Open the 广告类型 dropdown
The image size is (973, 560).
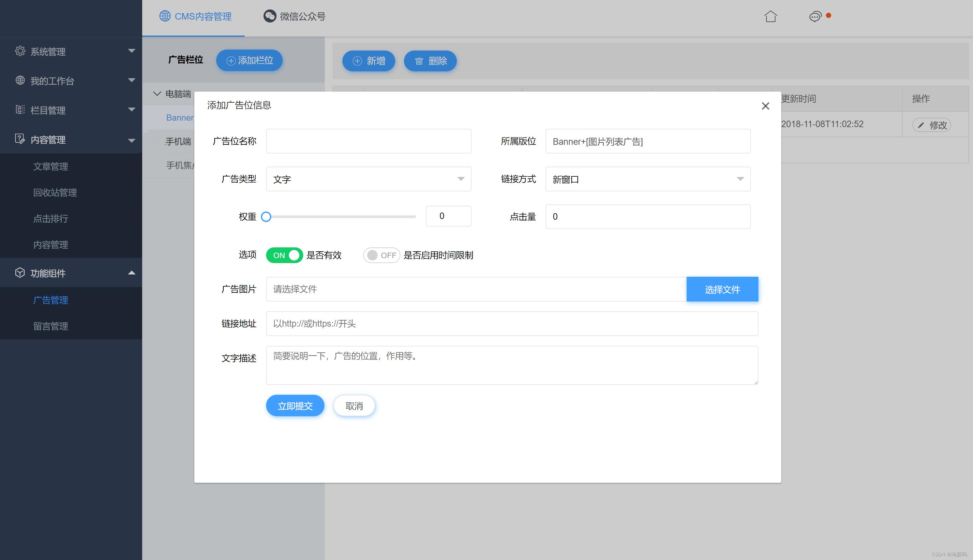click(x=368, y=179)
